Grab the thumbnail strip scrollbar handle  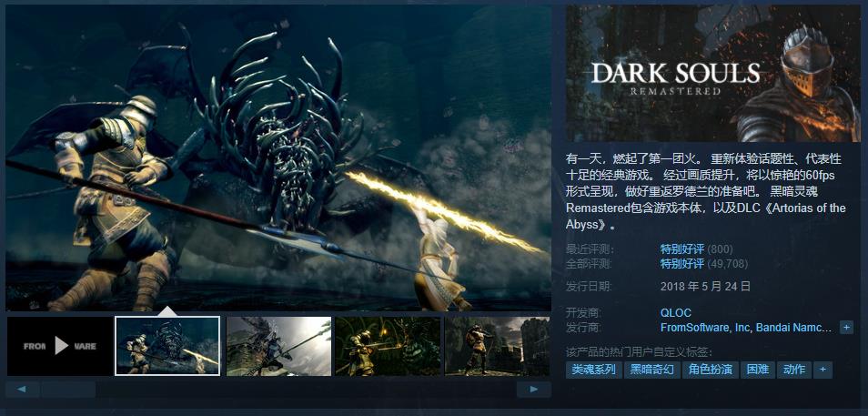(68, 390)
